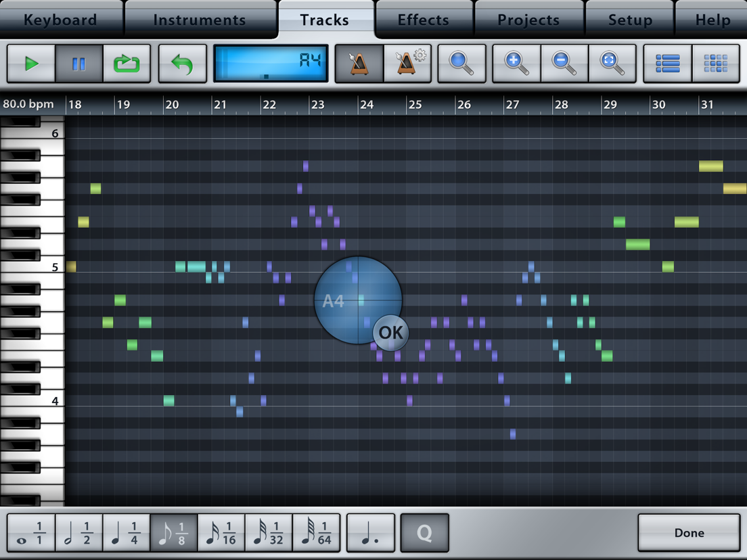Screen dimensions: 747x560
Task: Open the metronome settings
Action: click(x=408, y=63)
